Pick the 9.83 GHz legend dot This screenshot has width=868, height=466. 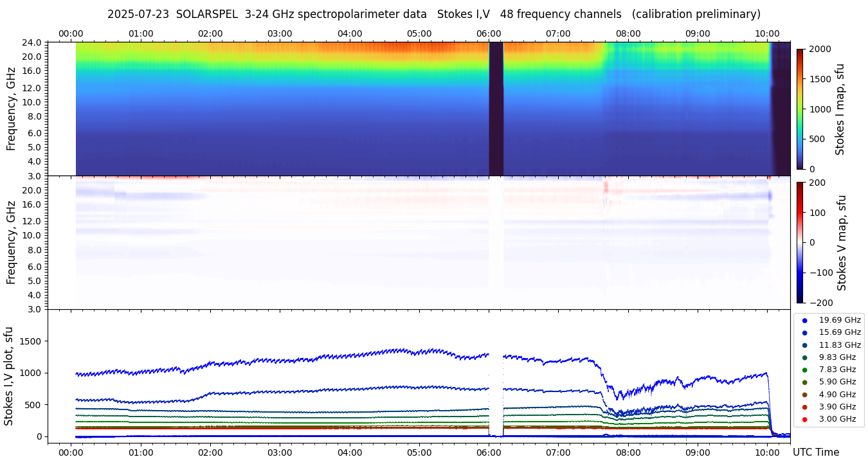[x=804, y=357]
